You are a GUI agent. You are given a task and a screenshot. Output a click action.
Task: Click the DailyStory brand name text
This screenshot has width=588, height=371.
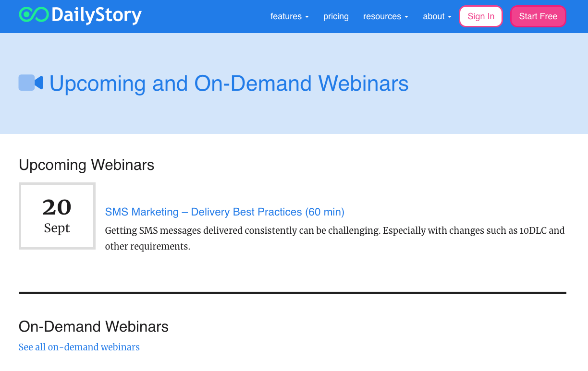(97, 16)
